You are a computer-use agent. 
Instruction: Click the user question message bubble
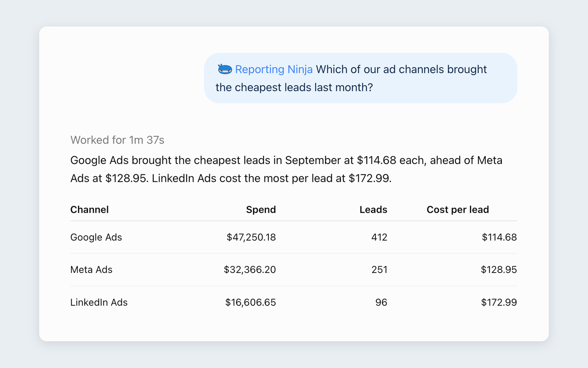coord(361,78)
